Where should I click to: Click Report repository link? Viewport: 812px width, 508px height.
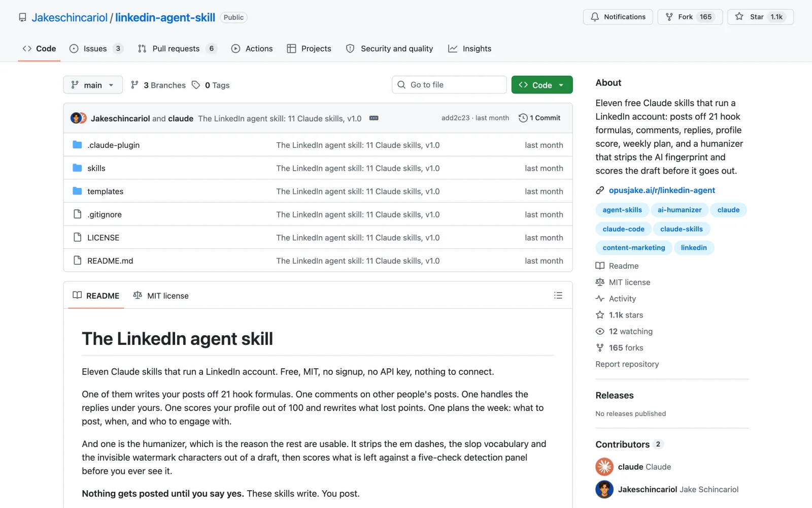tap(627, 364)
